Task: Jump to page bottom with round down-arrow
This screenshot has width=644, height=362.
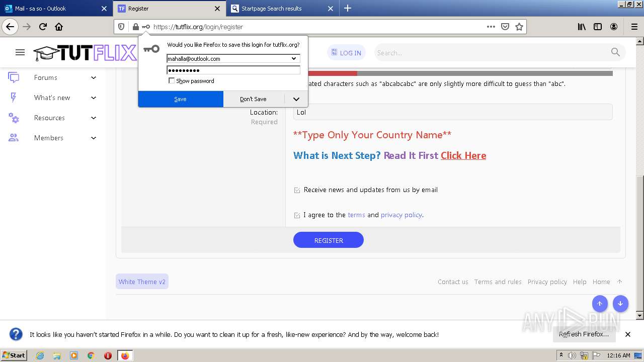Action: click(620, 304)
